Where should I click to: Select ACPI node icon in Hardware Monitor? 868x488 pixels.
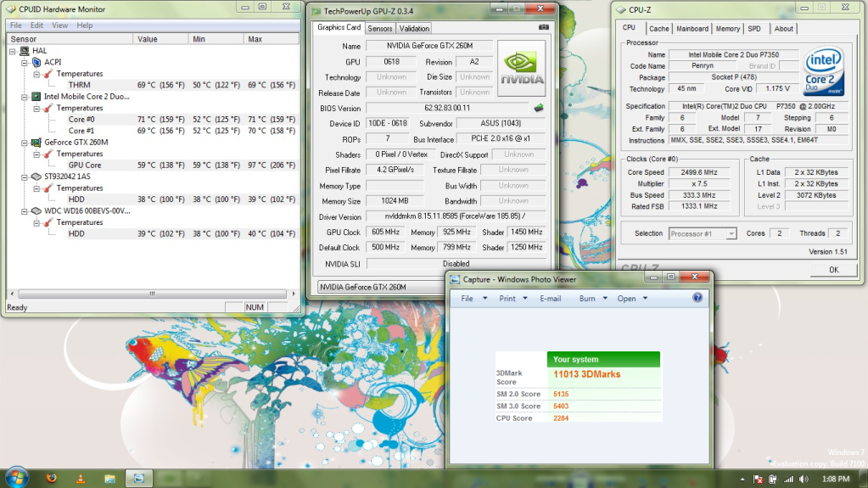36,62
